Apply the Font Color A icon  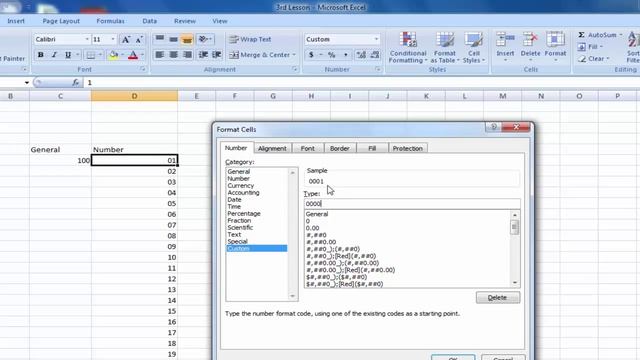pos(133,55)
